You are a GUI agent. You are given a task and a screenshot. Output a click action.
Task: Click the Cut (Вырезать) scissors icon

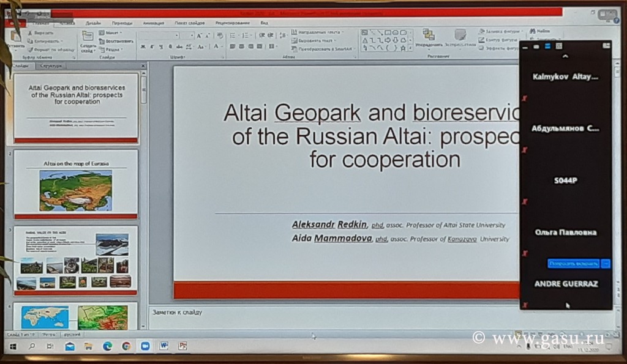click(31, 32)
